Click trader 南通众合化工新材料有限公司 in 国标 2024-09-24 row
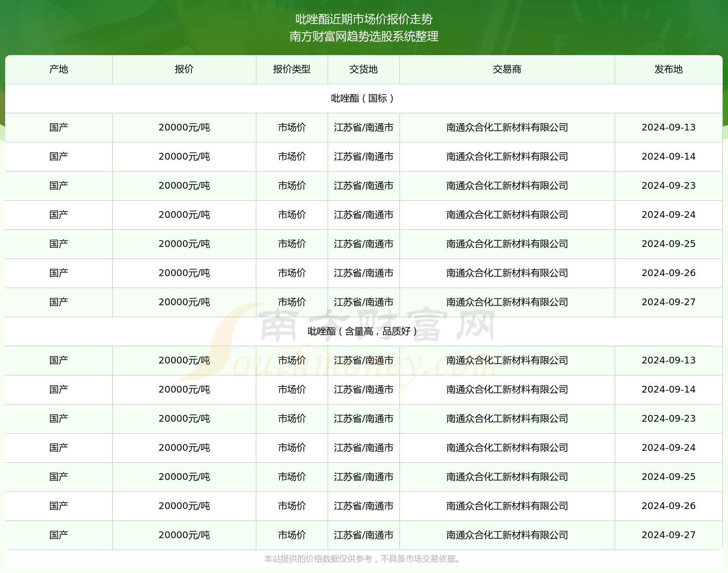728x573 pixels. 507,215
